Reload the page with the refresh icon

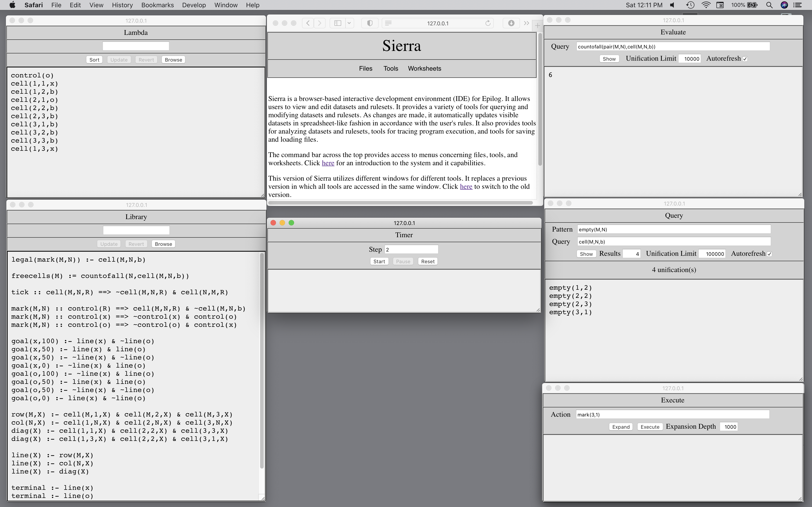coord(488,23)
